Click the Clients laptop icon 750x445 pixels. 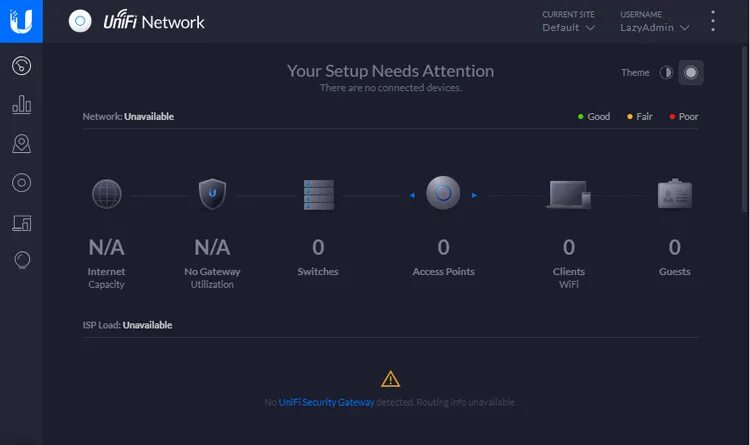point(569,194)
